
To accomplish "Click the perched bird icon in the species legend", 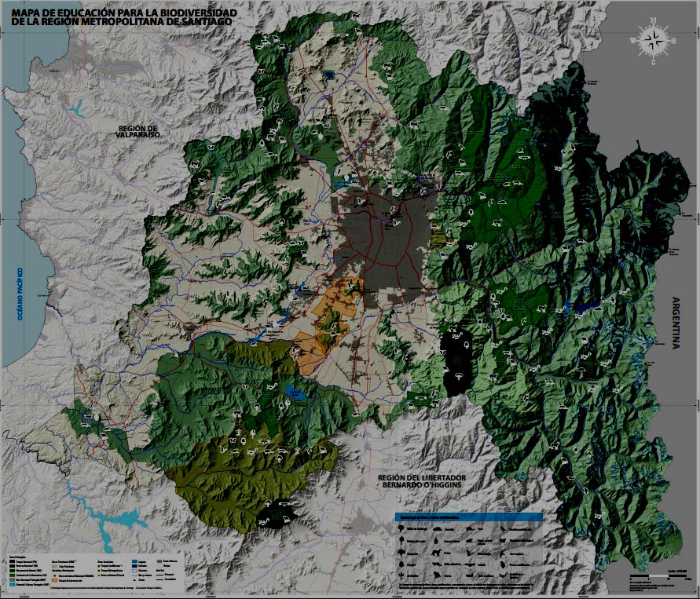I will click(503, 528).
